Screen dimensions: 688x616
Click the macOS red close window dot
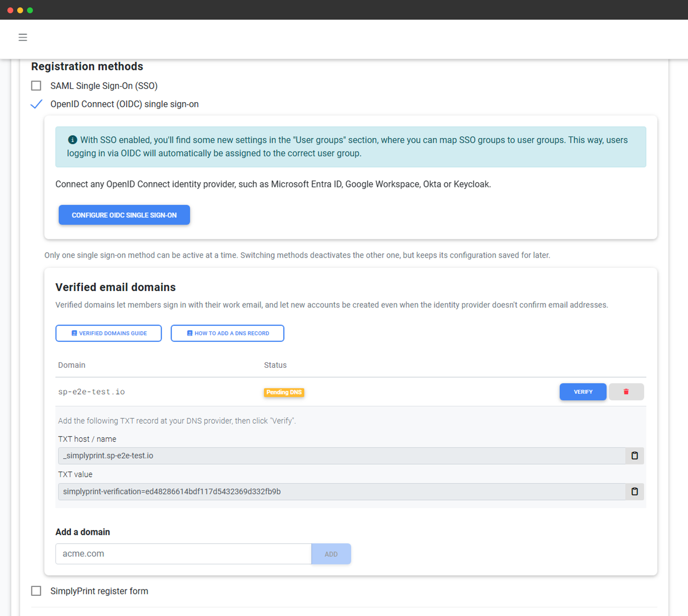pos(10,10)
